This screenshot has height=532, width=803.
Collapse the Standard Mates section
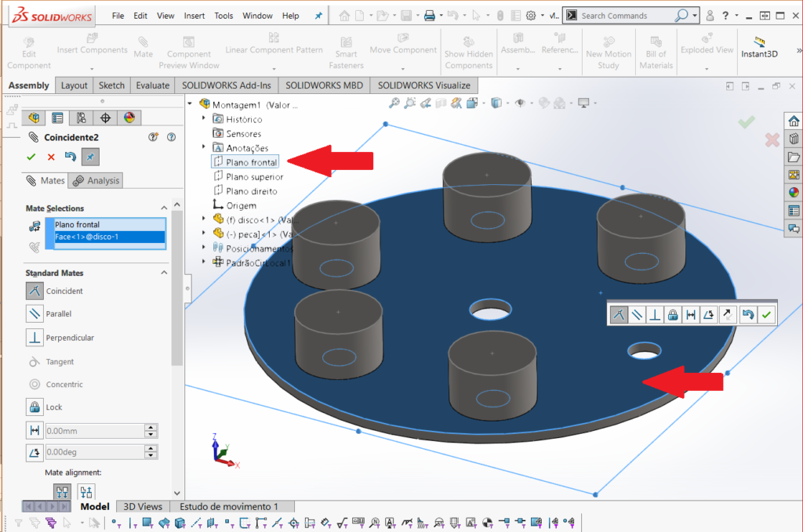[x=165, y=273]
